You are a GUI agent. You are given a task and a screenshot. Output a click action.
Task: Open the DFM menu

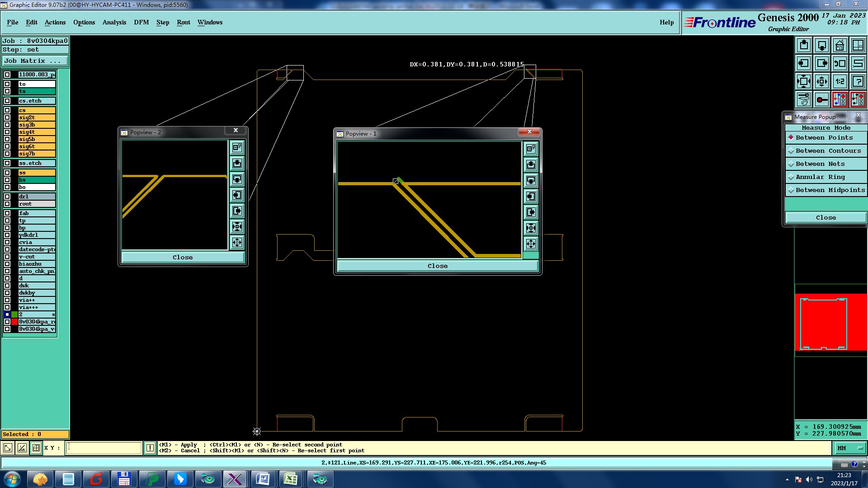141,22
